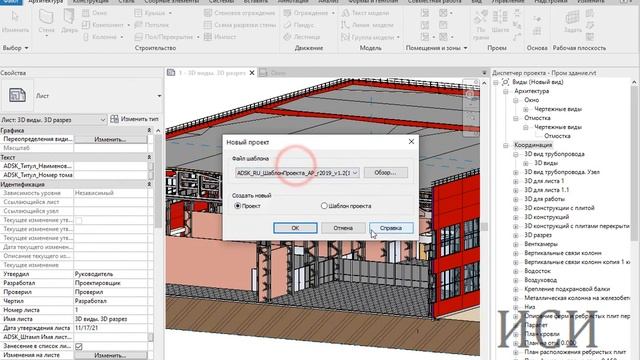This screenshot has width=640, height=360.
Task: Choose the Шаблон проекта radio button
Action: tap(324, 206)
